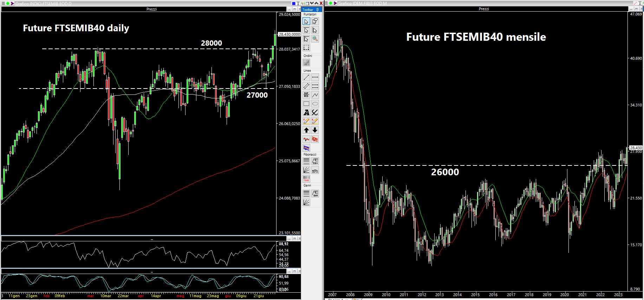Select the double horizontal lines tool
This screenshot has height=300, width=644.
point(315,86)
